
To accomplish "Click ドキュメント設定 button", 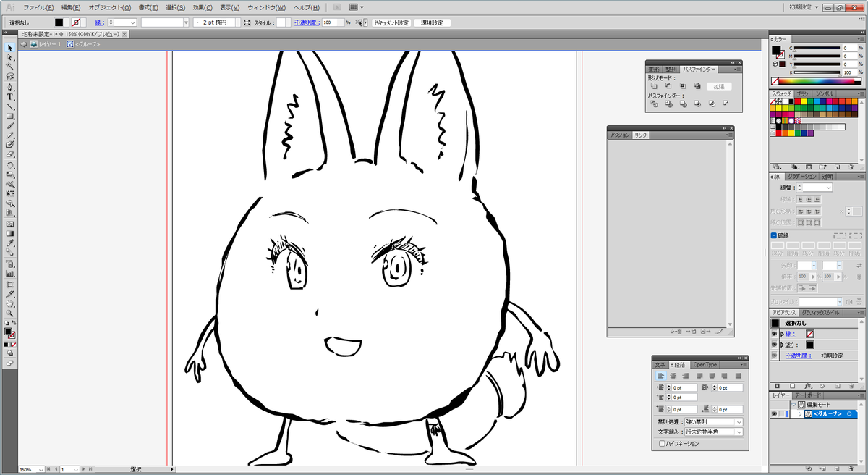I will pyautogui.click(x=391, y=22).
